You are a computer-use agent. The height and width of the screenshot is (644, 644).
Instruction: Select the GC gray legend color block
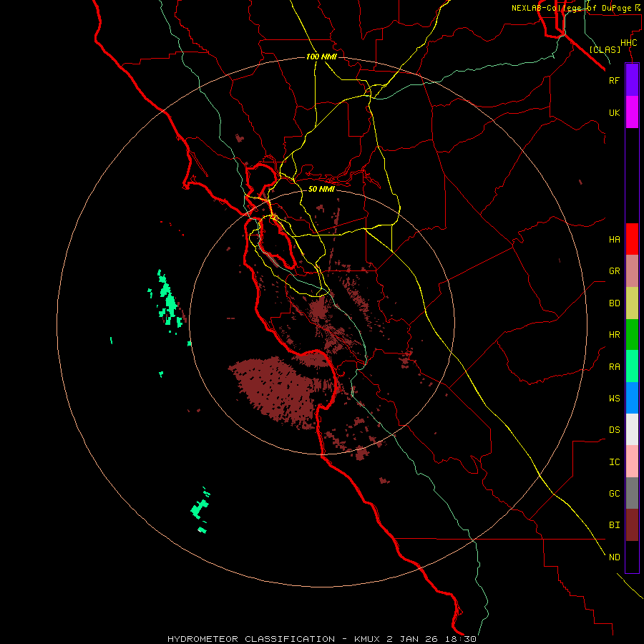632,493
